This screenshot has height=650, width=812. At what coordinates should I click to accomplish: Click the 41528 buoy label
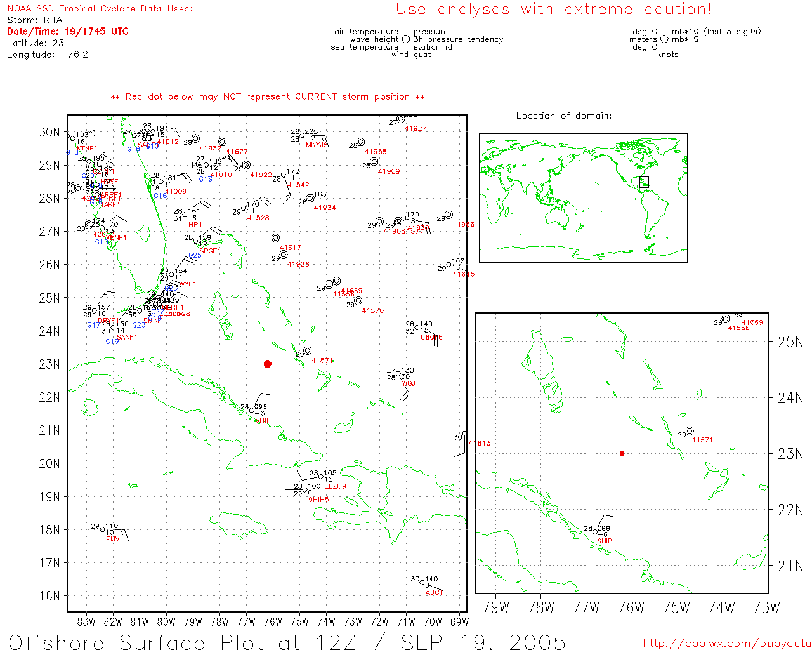[258, 218]
